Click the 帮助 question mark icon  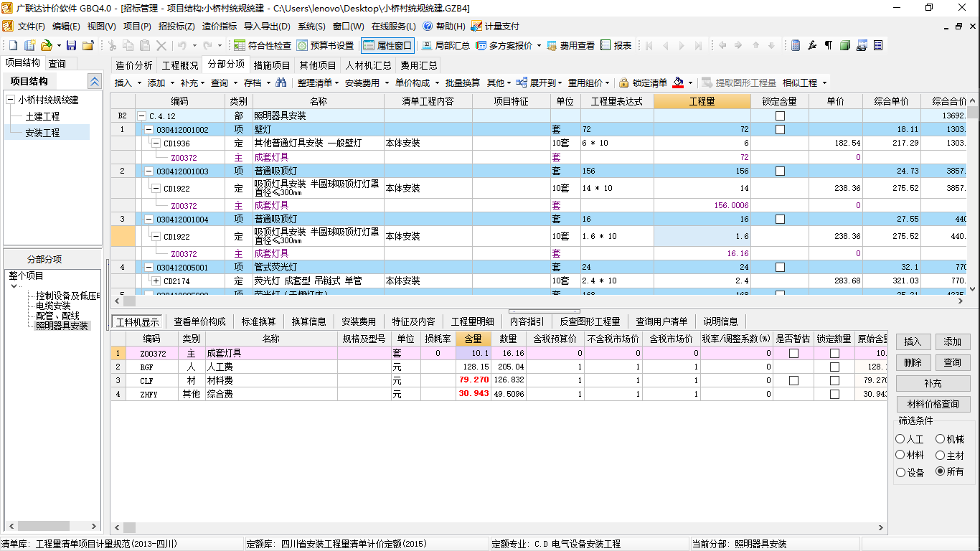click(428, 27)
